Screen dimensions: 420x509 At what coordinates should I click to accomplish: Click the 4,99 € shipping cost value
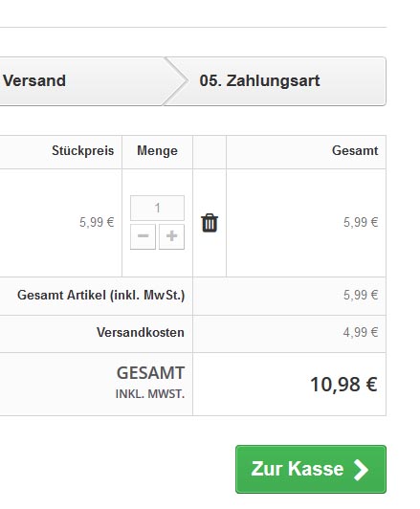[361, 332]
